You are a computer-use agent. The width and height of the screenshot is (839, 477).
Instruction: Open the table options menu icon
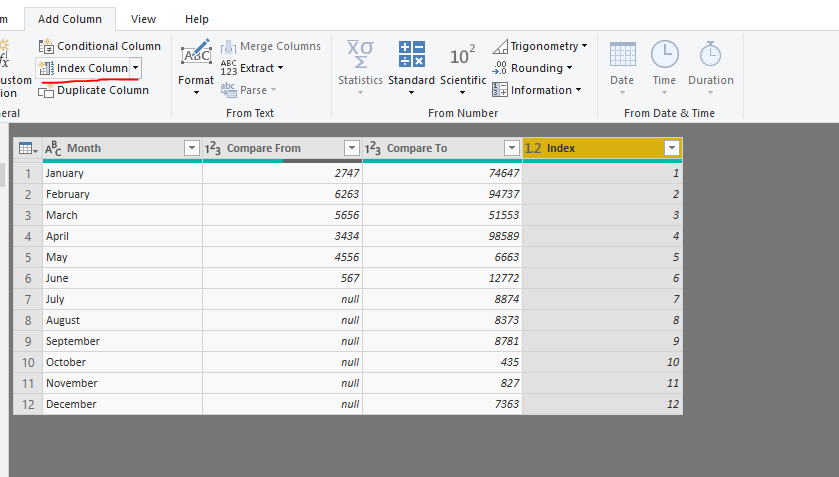[x=28, y=148]
